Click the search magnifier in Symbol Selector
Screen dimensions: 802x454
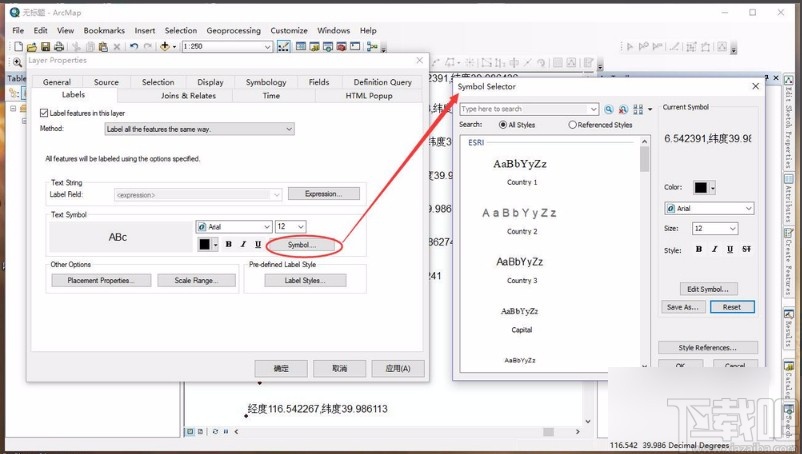[609, 109]
